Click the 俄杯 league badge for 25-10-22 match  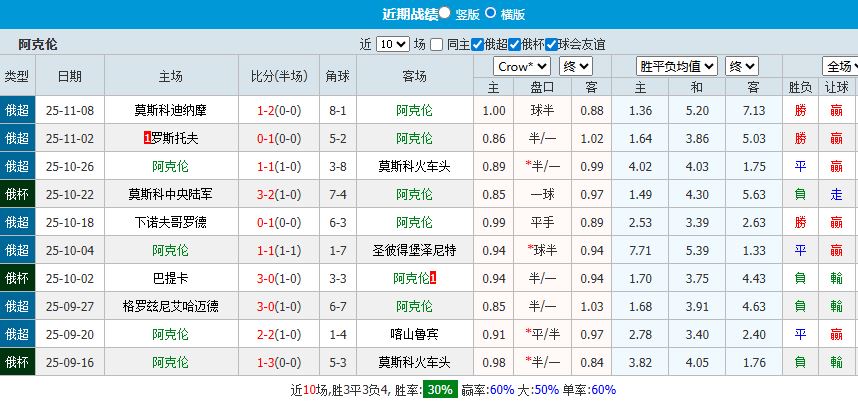17,194
